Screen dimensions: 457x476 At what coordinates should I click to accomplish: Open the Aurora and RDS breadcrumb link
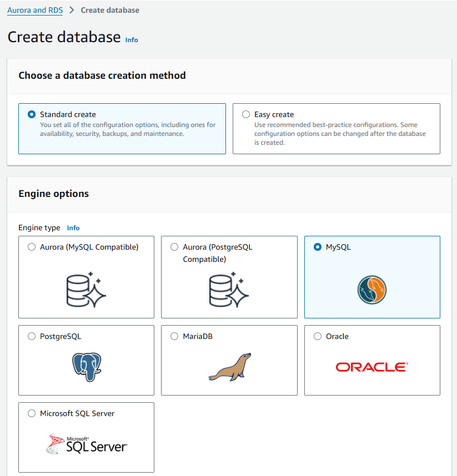(x=35, y=11)
